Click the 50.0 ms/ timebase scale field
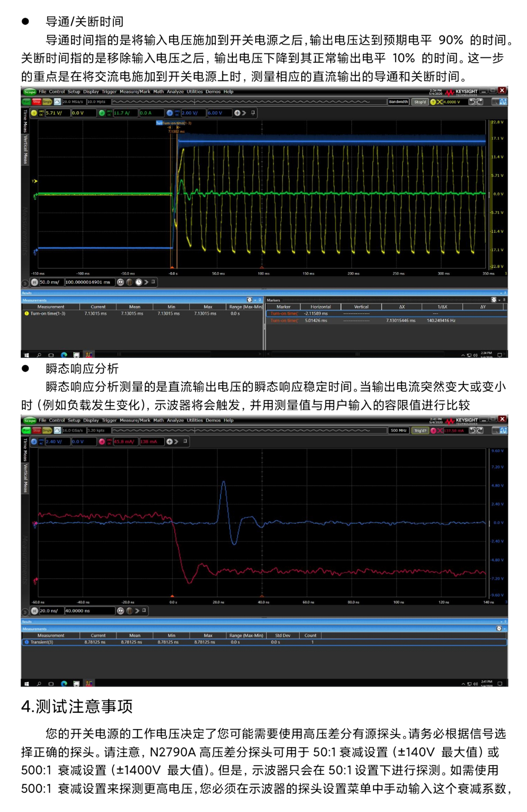The height and width of the screenshot is (812, 527). [x=51, y=282]
